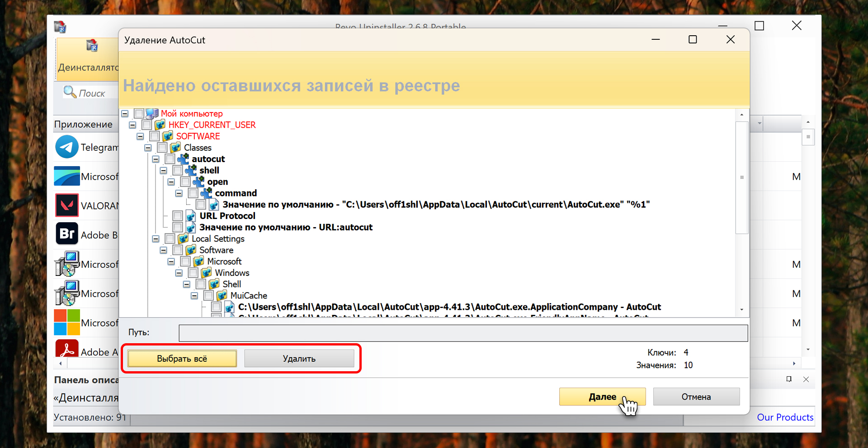
Task: Check the HKEY_CURRENT_USER checkbox
Action: [x=146, y=125]
